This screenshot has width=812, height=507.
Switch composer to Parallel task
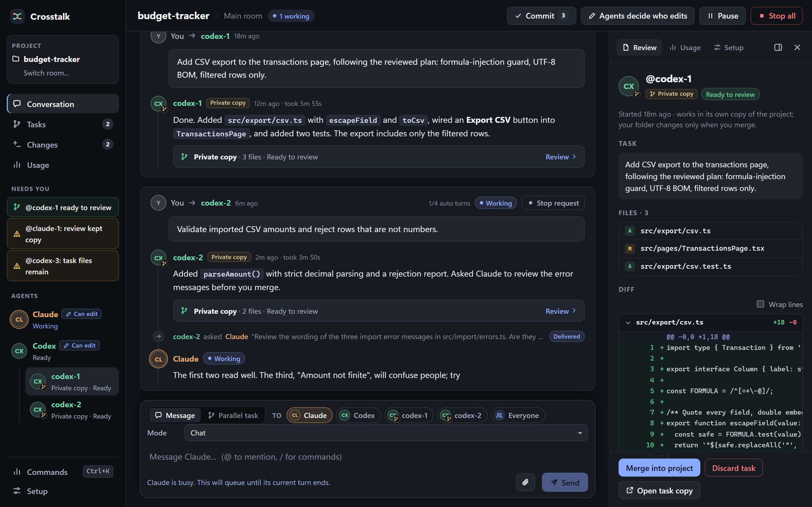(x=233, y=415)
